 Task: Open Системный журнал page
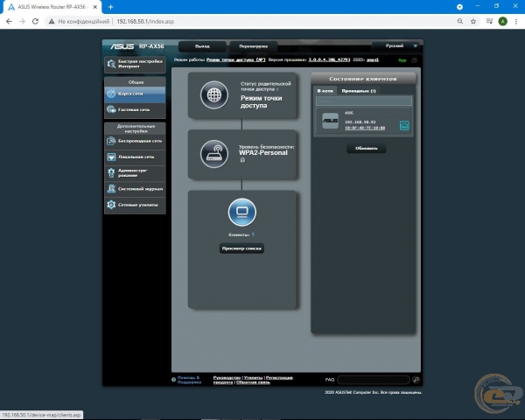click(x=135, y=189)
